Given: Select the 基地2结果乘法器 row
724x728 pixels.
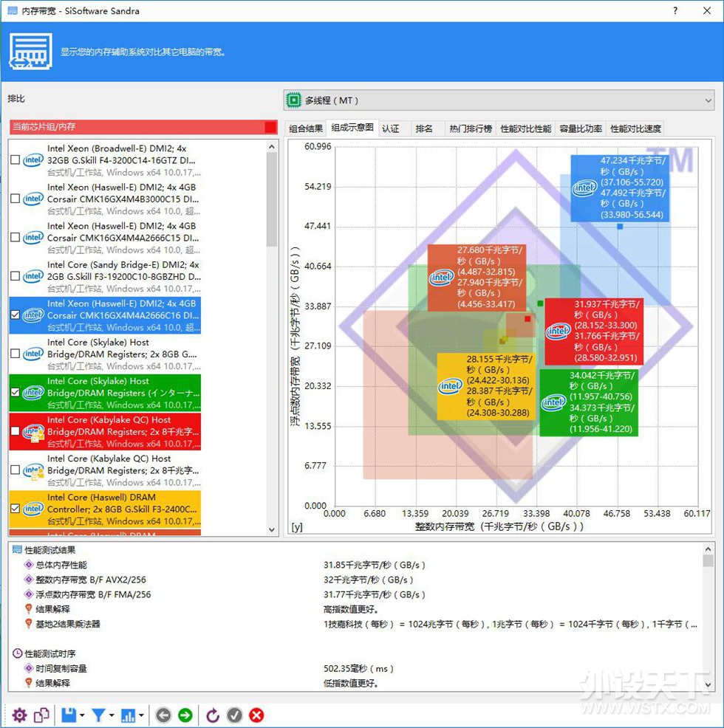Looking at the screenshot, I should (68, 624).
